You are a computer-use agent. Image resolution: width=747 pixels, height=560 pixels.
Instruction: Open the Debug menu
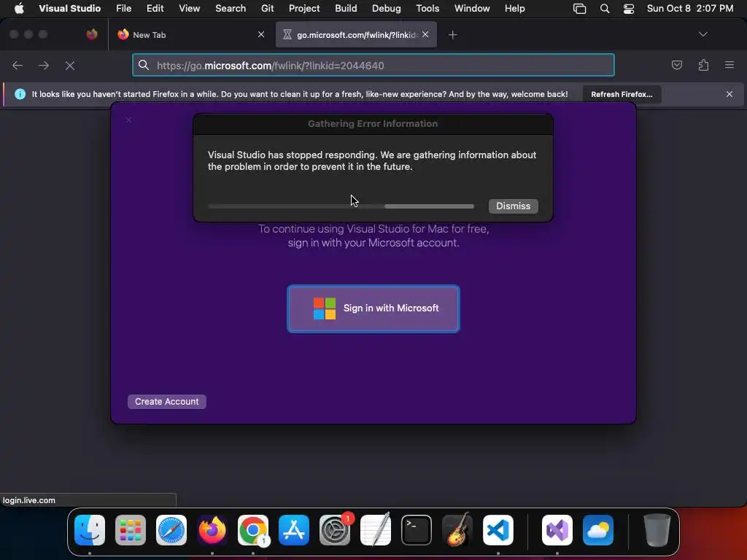pyautogui.click(x=387, y=9)
